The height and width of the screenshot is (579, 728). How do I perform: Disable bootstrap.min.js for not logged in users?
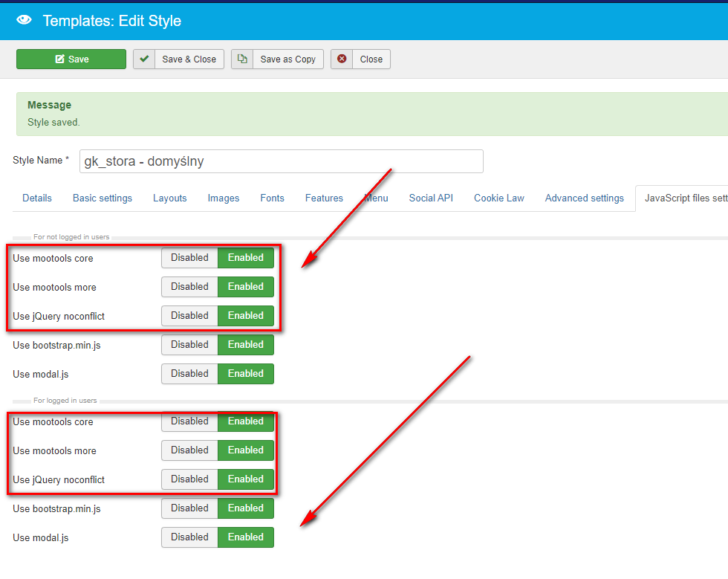point(189,345)
